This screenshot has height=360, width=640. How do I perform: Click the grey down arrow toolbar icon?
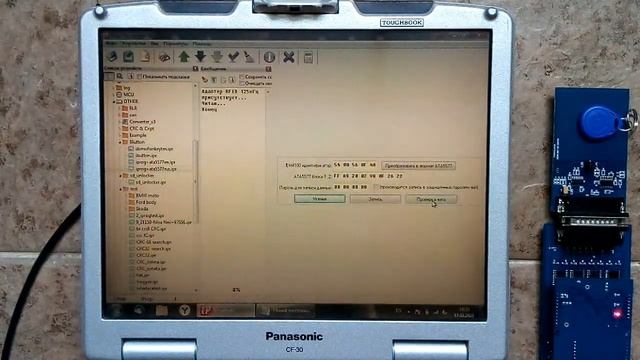coord(217,57)
